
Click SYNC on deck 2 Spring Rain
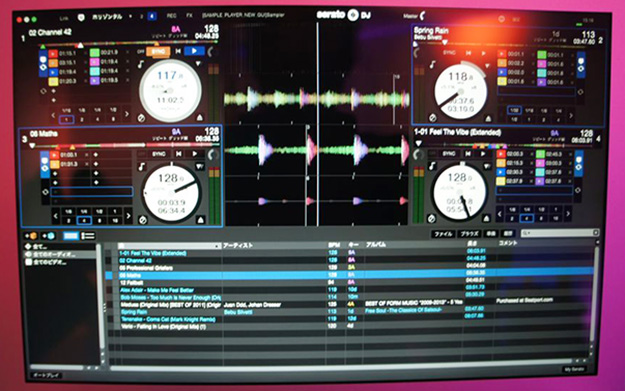pyautogui.click(x=449, y=53)
